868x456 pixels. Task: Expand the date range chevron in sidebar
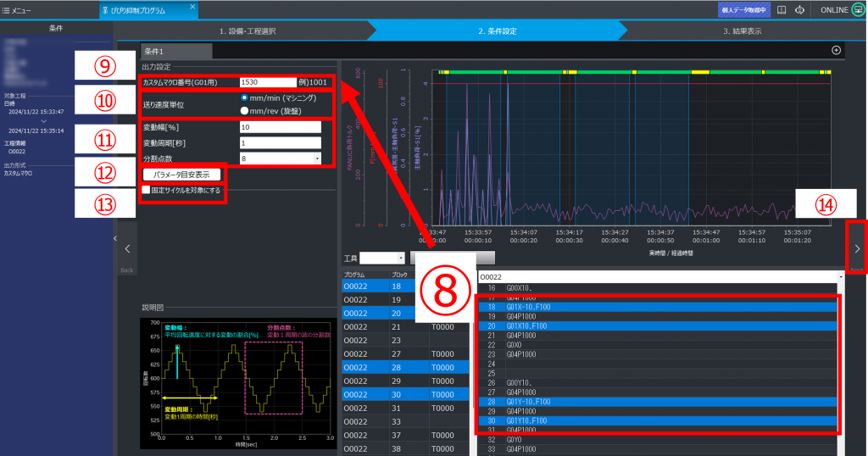(x=44, y=121)
